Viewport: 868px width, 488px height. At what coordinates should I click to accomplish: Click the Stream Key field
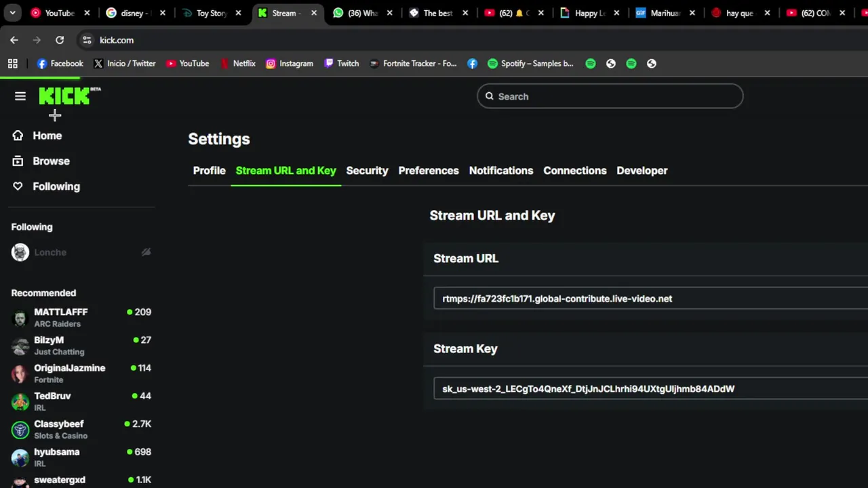[651, 389]
